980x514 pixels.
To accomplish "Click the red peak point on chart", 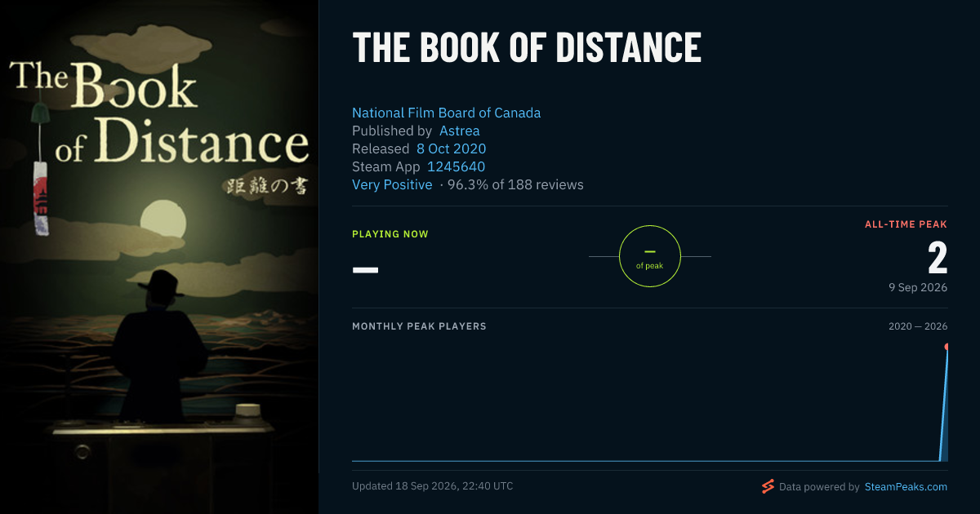I will point(947,347).
